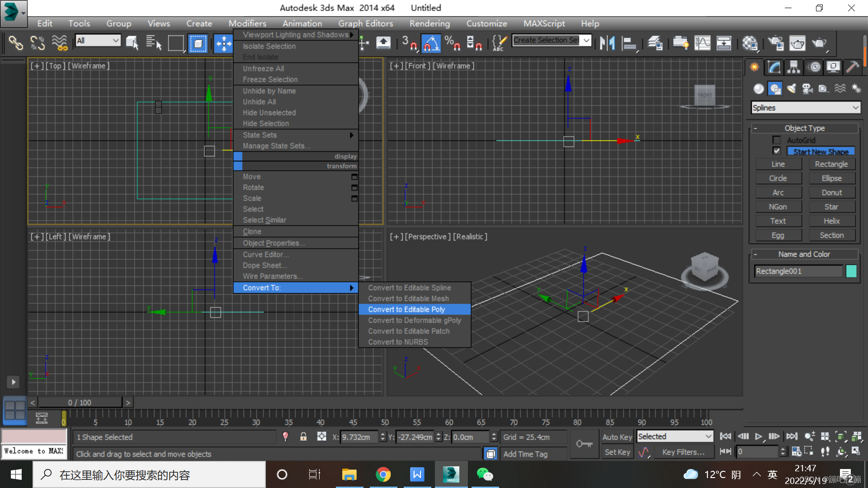Switch to the Hierarchy panel tab
Image resolution: width=868 pixels, height=488 pixels.
pyautogui.click(x=793, y=67)
